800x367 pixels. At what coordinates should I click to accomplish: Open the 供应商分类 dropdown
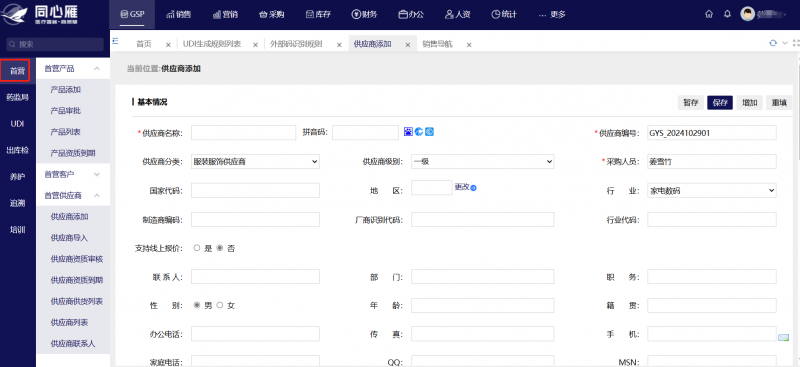point(255,162)
